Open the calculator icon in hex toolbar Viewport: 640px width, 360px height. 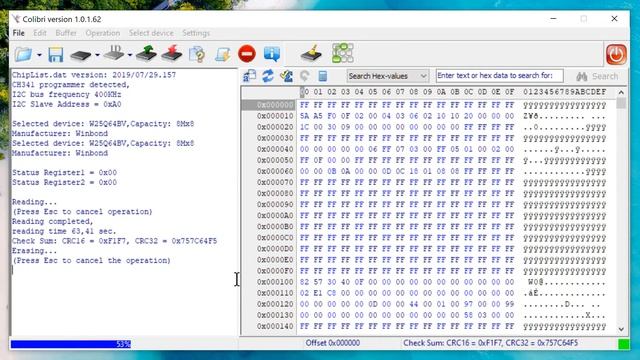click(322, 76)
